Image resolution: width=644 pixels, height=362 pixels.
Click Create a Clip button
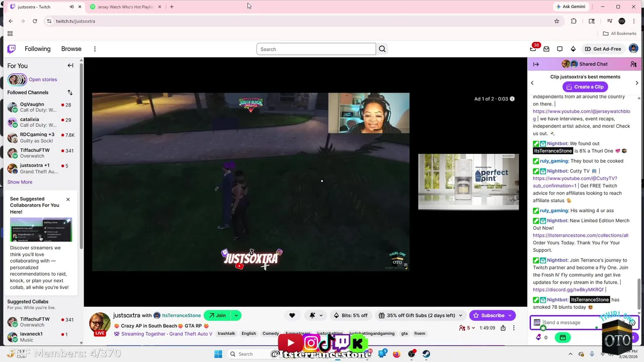click(x=585, y=87)
